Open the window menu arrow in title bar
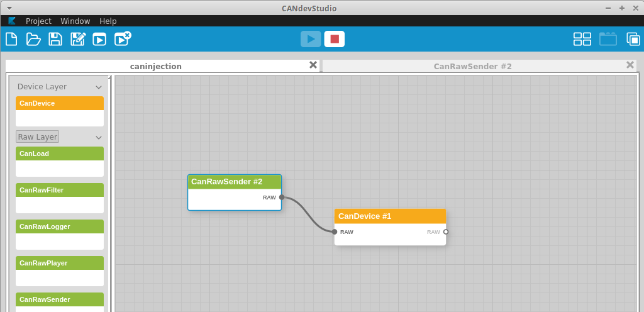This screenshot has height=312, width=644. pos(9,8)
